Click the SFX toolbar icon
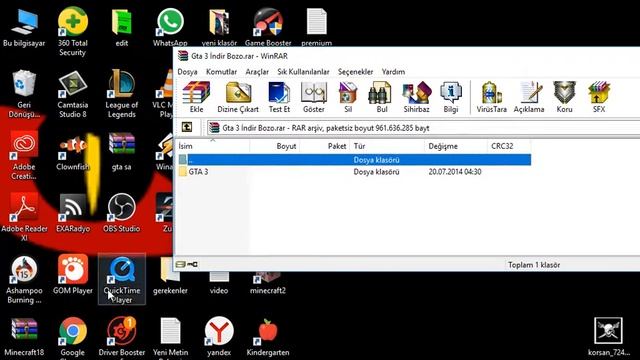Viewport: 640px width, 360px height. [599, 97]
